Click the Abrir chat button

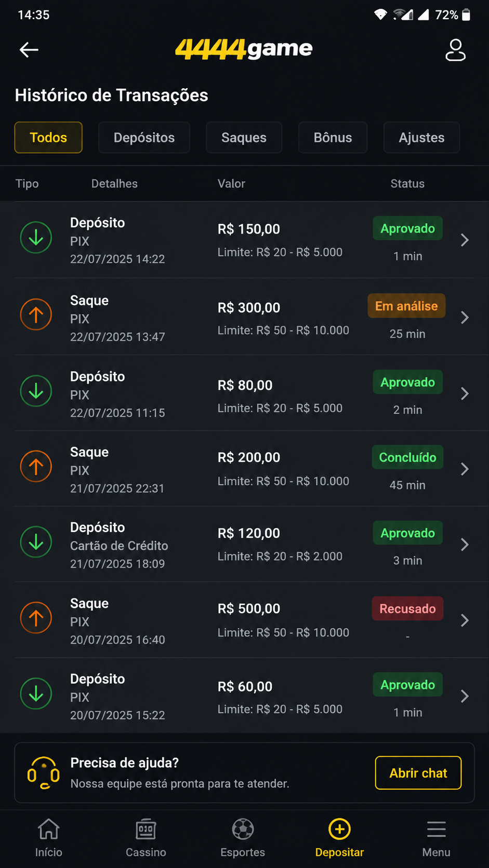tap(418, 773)
